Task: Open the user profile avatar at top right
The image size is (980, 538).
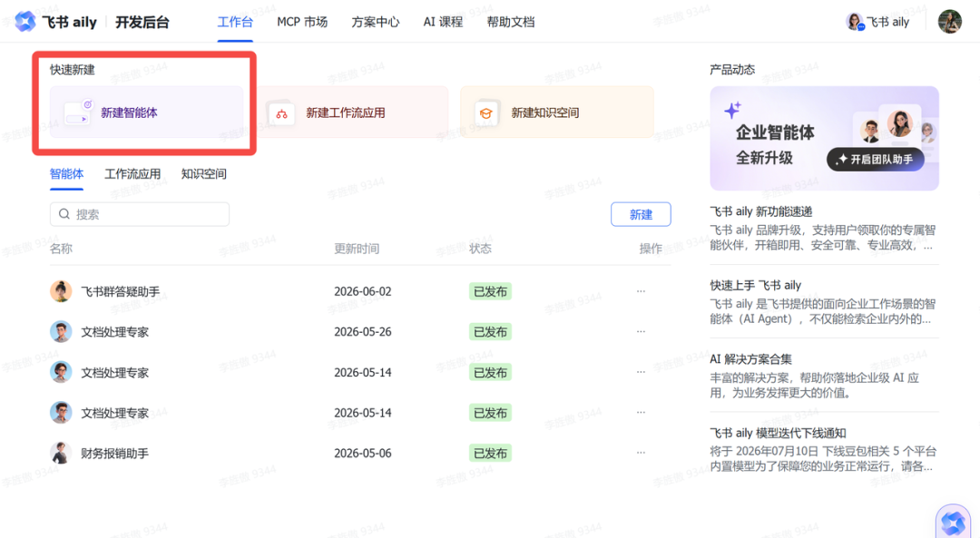Action: point(949,22)
